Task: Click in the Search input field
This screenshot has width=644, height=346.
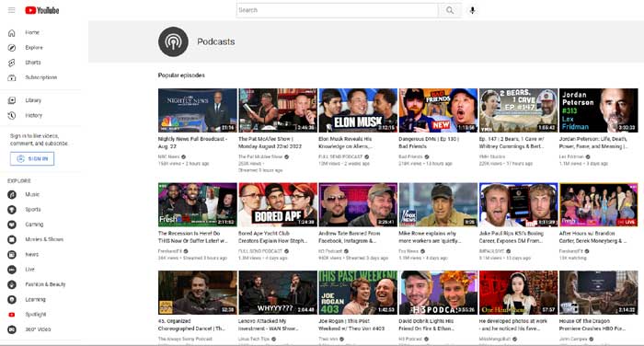Action: pos(338,10)
